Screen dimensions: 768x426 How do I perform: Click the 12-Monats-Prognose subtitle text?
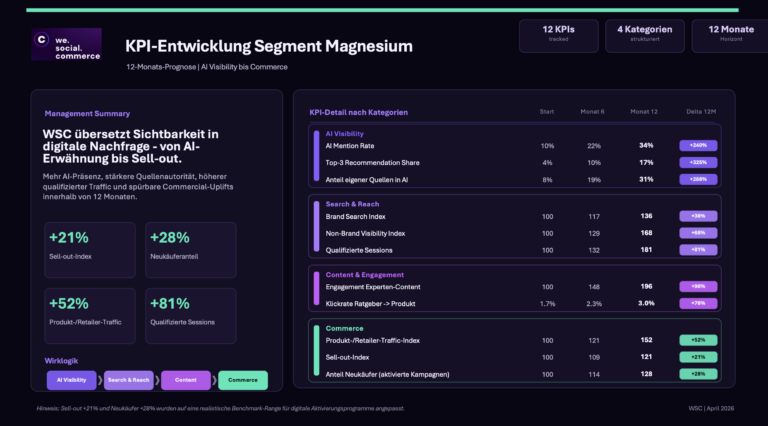pos(207,67)
